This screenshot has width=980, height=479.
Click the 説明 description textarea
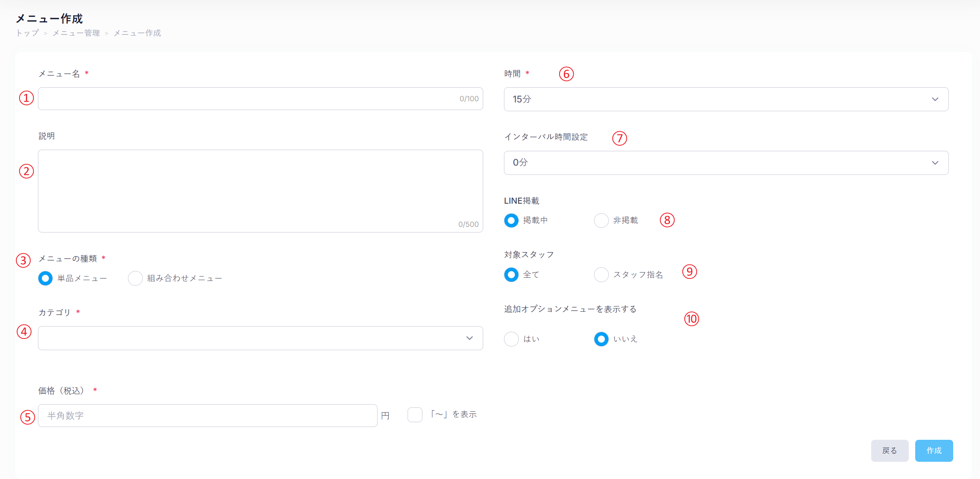click(x=260, y=191)
